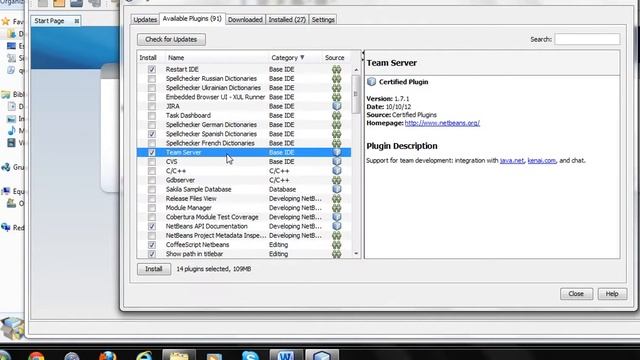Screen dimensions: 640x360
Task: Click the plugin list scrollbar thumb
Action: coord(356,94)
